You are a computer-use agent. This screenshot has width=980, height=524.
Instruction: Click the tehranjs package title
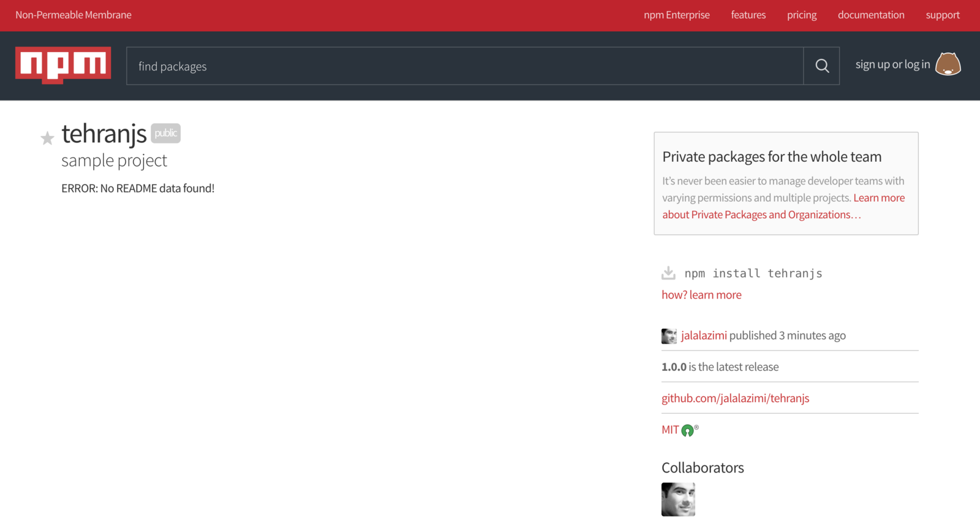click(104, 134)
